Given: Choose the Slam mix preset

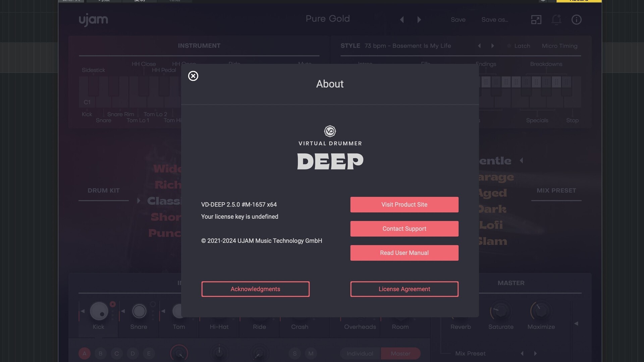Looking at the screenshot, I should [493, 241].
